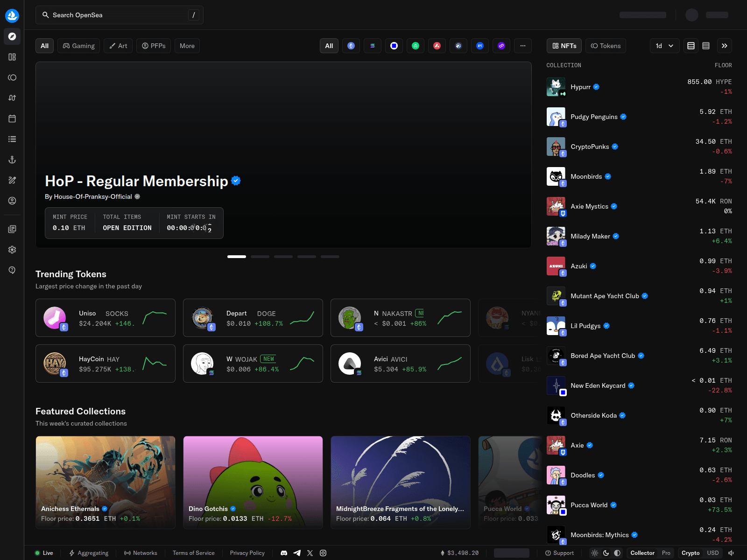
Task: Open the Anichess Ethernals featured collection card
Action: [106, 483]
